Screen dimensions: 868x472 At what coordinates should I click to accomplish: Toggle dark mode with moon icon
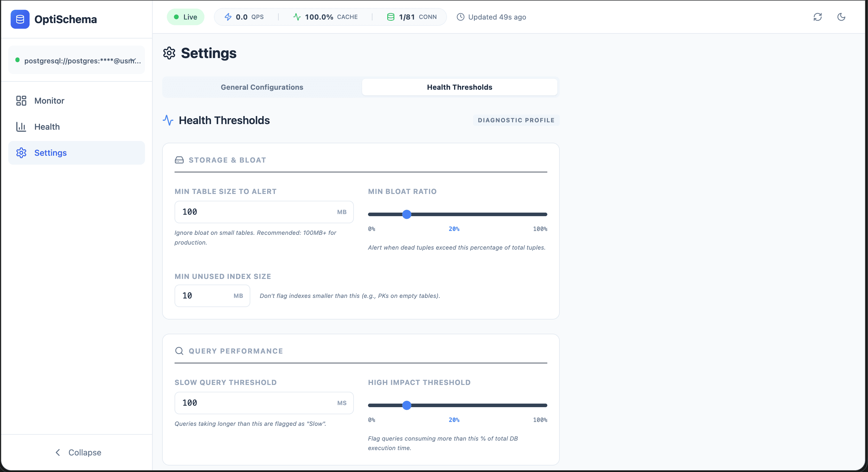click(841, 17)
